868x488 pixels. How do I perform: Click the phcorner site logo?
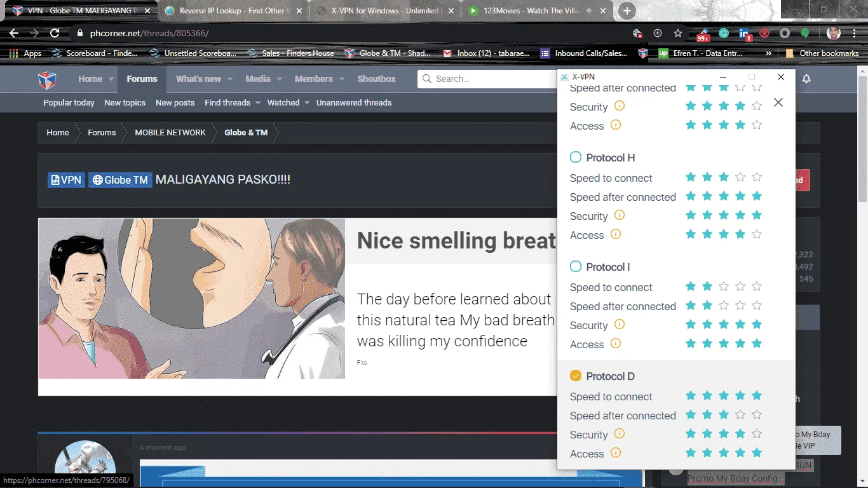(x=47, y=79)
